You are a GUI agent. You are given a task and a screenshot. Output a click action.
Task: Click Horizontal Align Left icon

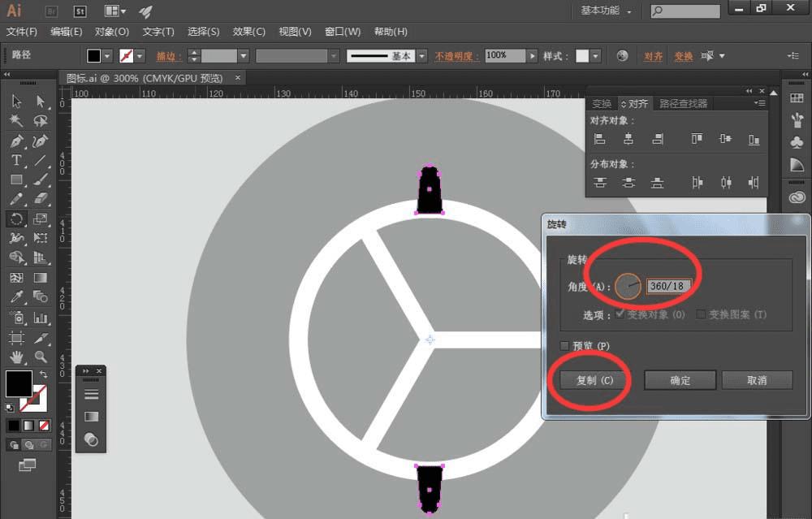pos(600,139)
